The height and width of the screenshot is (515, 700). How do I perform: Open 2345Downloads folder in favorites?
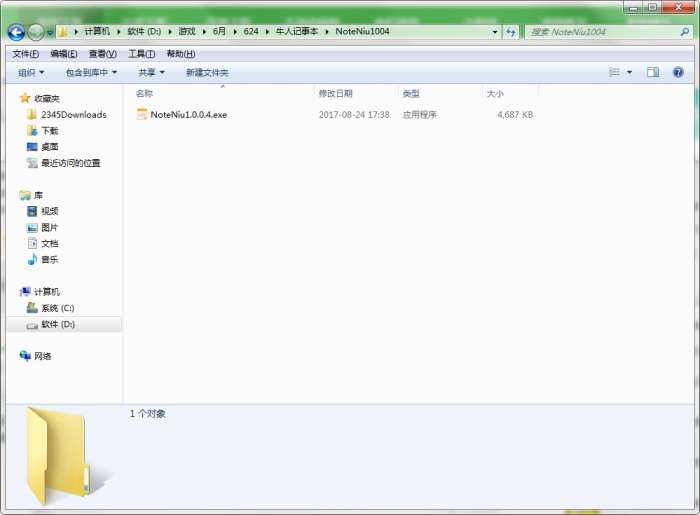pos(74,115)
